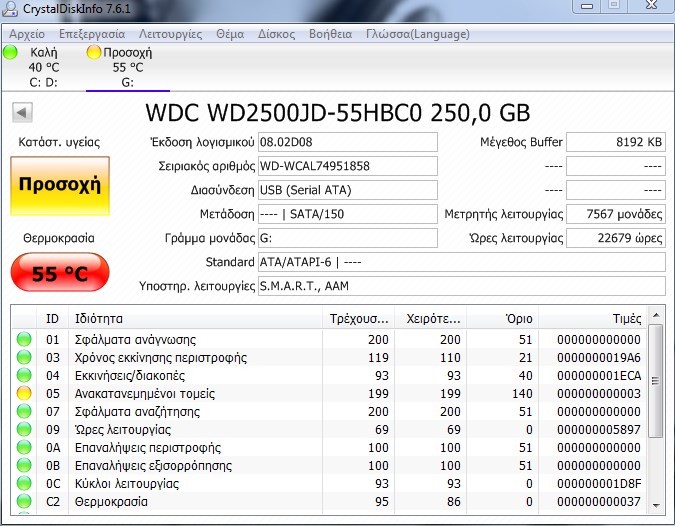Viewport: 675px width, 526px height.
Task: Click green status icon of attribute 09
Action: tap(24, 430)
